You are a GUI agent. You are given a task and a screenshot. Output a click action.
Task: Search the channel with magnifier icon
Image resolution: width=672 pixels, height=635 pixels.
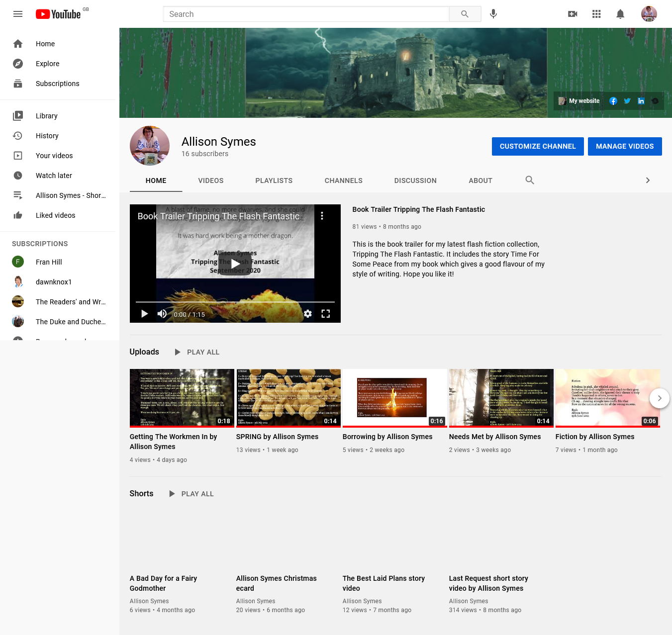[x=530, y=180]
